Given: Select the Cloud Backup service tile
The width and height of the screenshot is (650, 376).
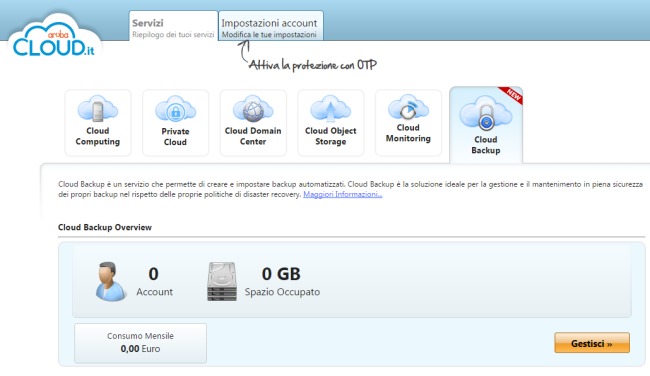Looking at the screenshot, I should click(486, 125).
